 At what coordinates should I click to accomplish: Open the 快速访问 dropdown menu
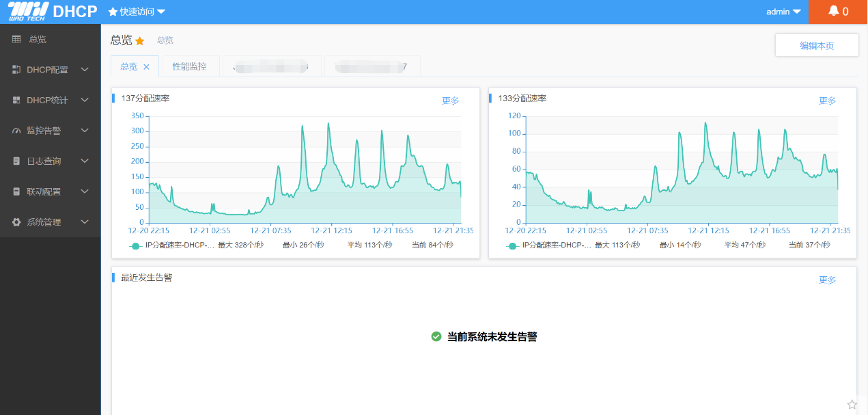[137, 12]
